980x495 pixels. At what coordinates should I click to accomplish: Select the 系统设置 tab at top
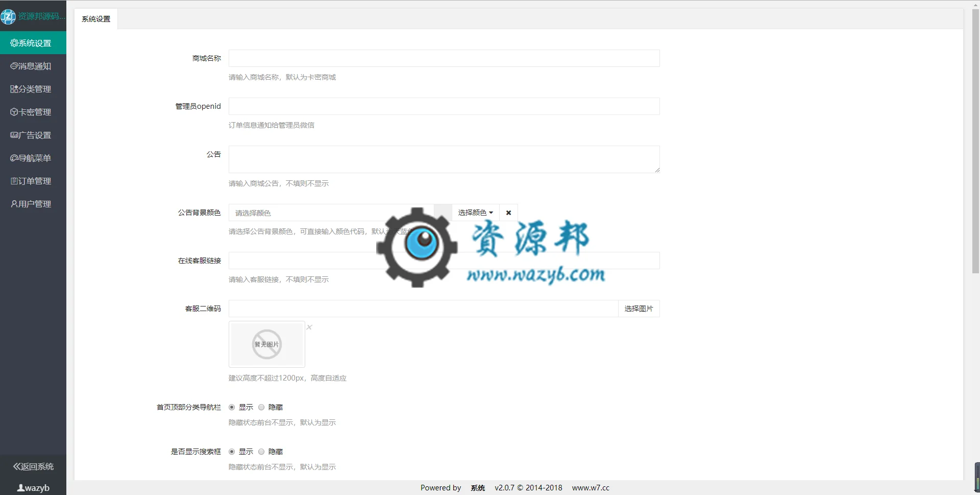pos(96,19)
